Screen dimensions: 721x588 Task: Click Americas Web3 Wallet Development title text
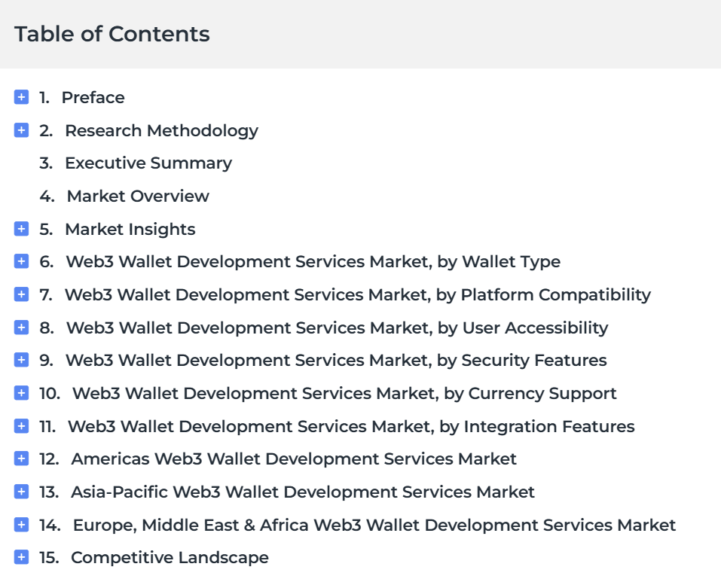pos(294,459)
